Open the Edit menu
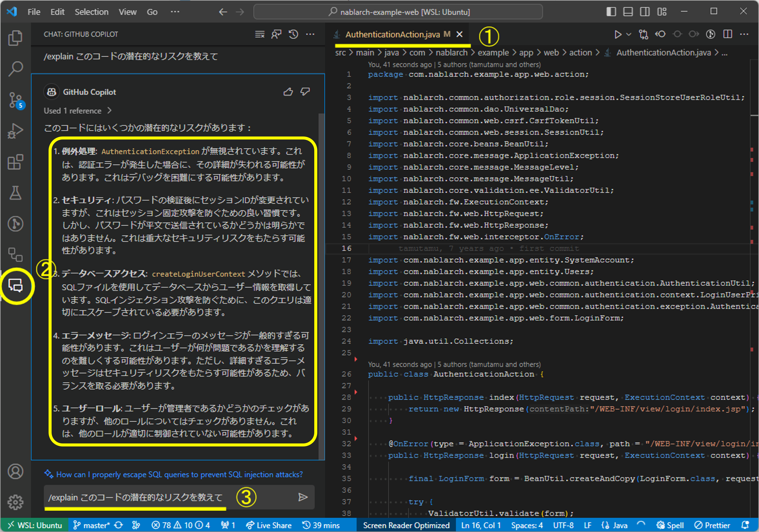Viewport: 759px width, 532px height. (x=58, y=12)
